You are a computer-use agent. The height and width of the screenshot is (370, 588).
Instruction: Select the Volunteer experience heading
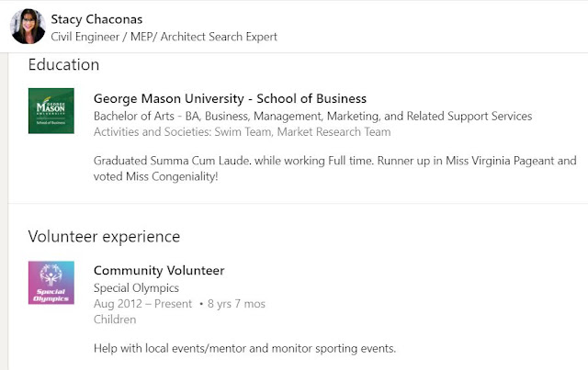pos(104,236)
